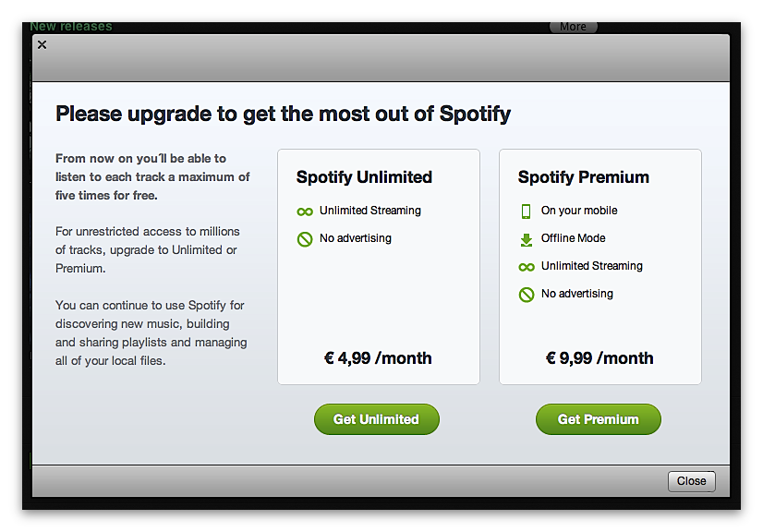Click Unlimited Streaming text in Unlimited card
The height and width of the screenshot is (532, 763).
370,211
